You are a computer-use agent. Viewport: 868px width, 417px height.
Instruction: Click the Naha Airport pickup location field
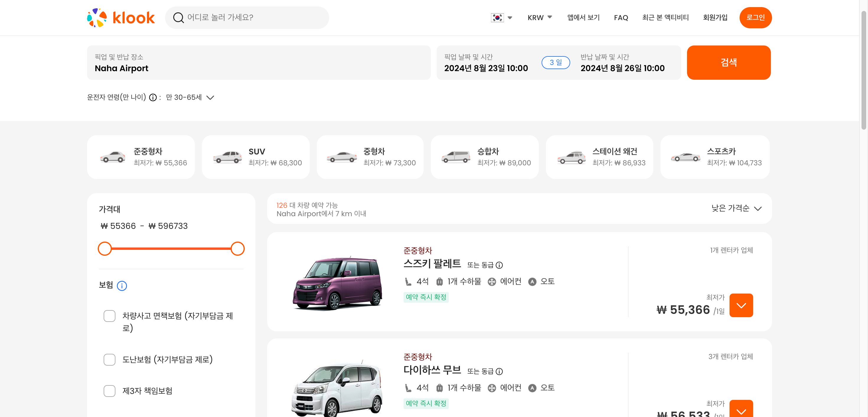click(x=258, y=63)
